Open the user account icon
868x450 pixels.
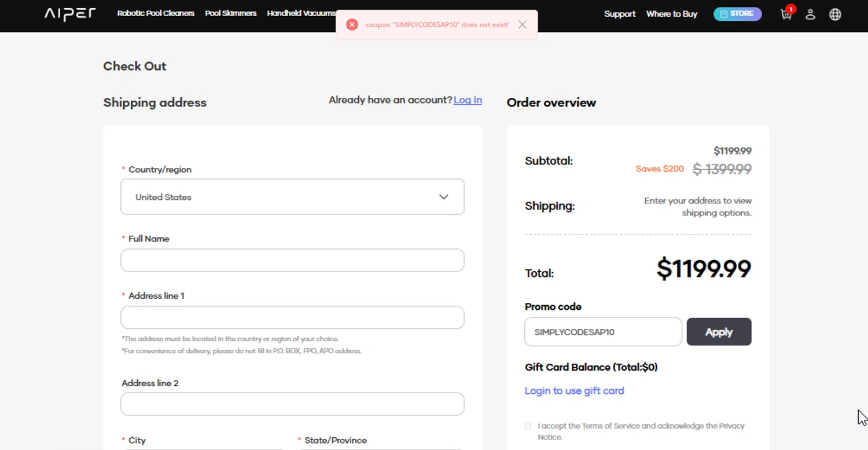(810, 14)
